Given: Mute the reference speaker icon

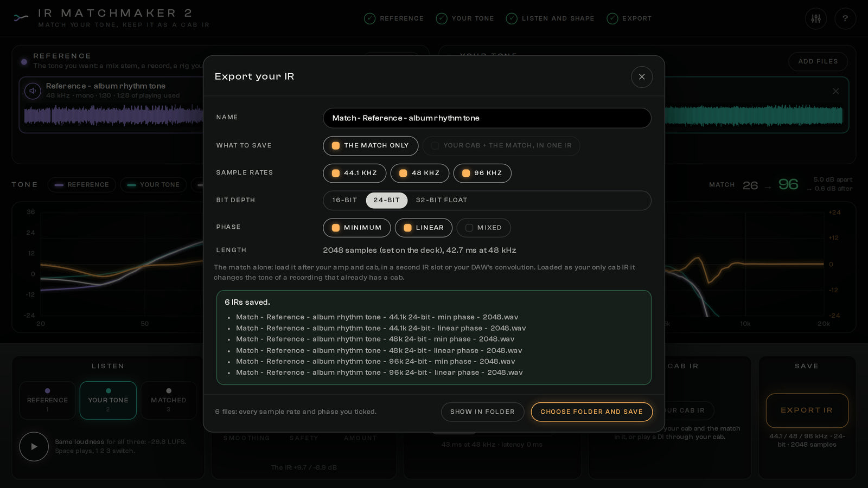Looking at the screenshot, I should pyautogui.click(x=33, y=91).
